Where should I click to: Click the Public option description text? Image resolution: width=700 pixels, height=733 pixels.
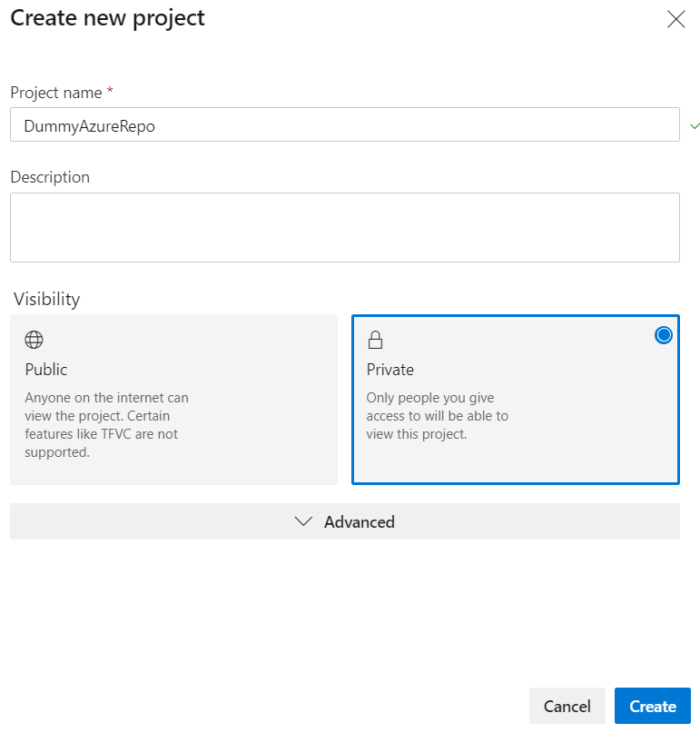[x=106, y=424]
